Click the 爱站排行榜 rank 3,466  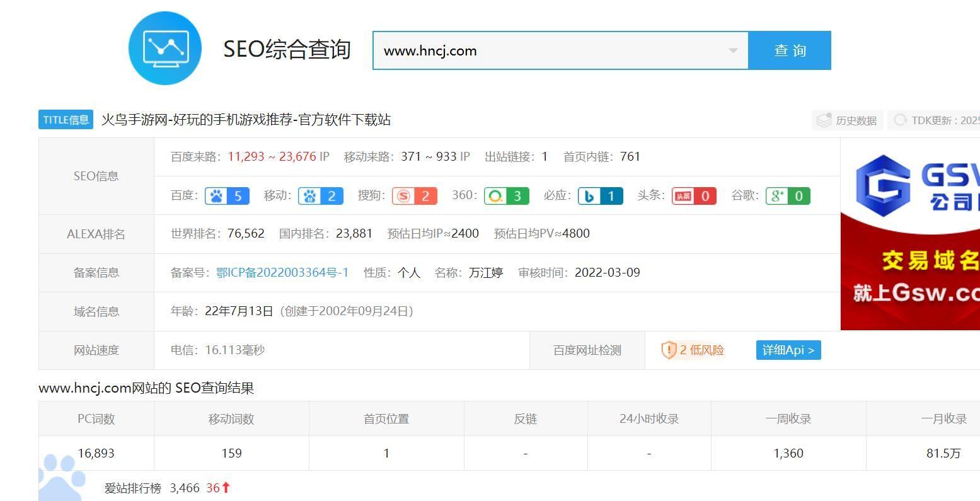185,488
